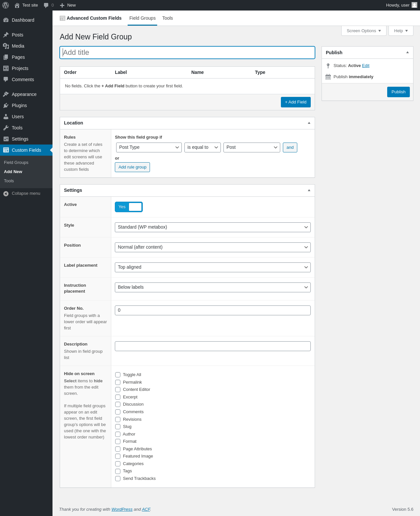
Task: Open the comments bubble icon in admin bar
Action: [46, 5]
